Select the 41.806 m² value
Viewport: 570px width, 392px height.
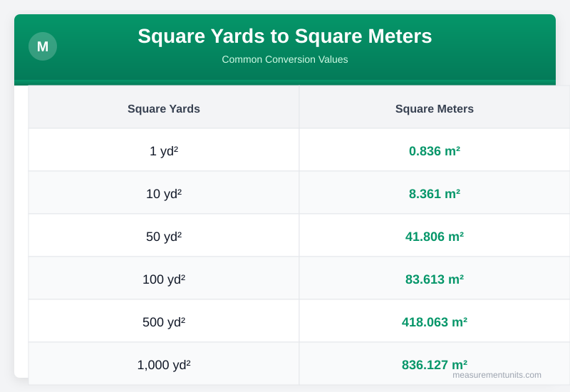click(435, 237)
